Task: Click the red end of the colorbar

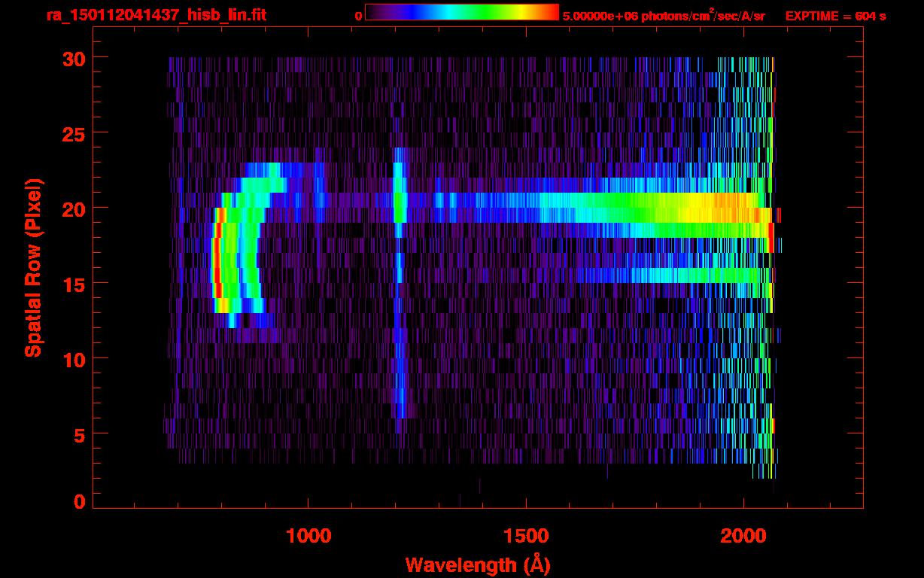Action: coord(552,13)
